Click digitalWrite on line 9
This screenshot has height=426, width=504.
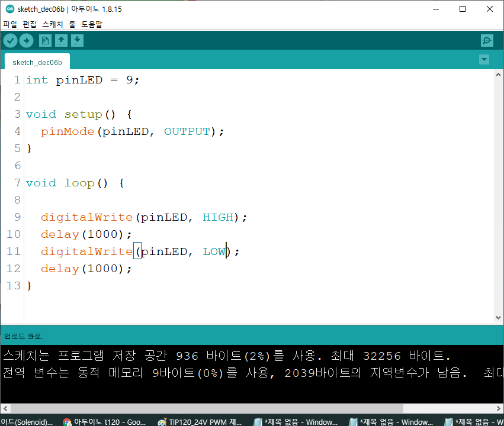[x=86, y=217]
